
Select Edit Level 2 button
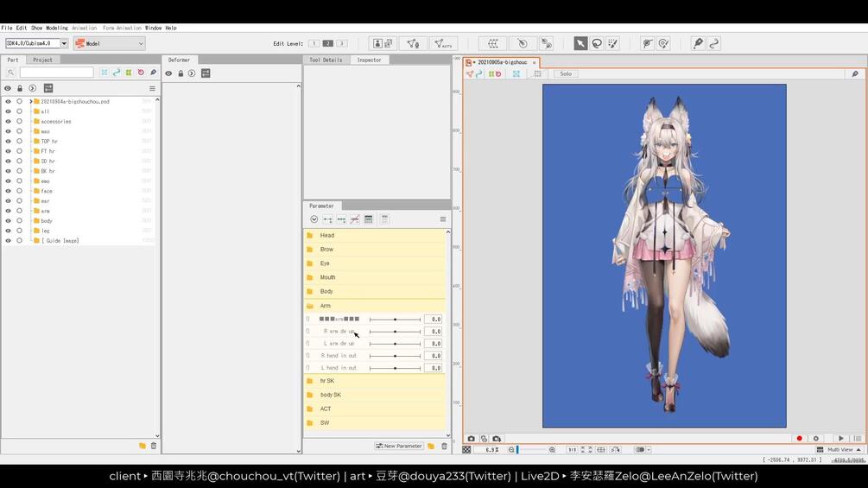pyautogui.click(x=327, y=43)
